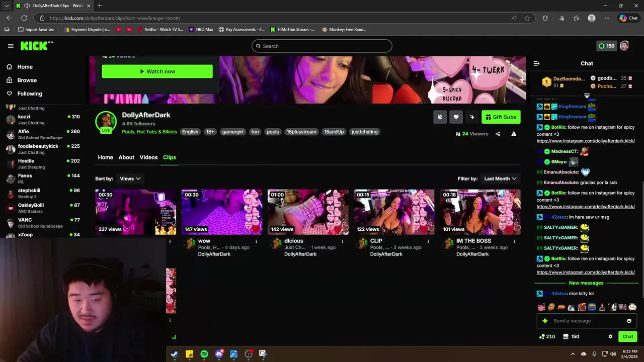This screenshot has height=362, width=644.
Task: Open Steam from the taskbar
Action: (x=175, y=354)
